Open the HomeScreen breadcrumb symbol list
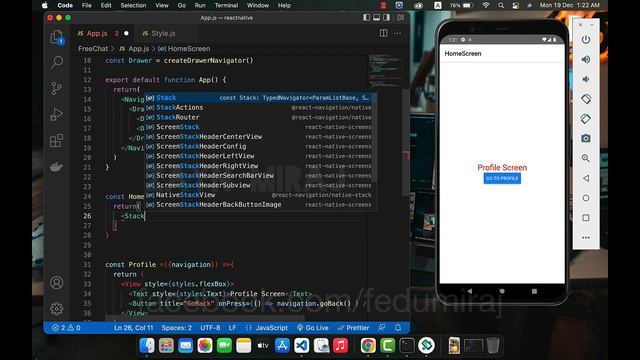The image size is (640, 360). point(184,49)
